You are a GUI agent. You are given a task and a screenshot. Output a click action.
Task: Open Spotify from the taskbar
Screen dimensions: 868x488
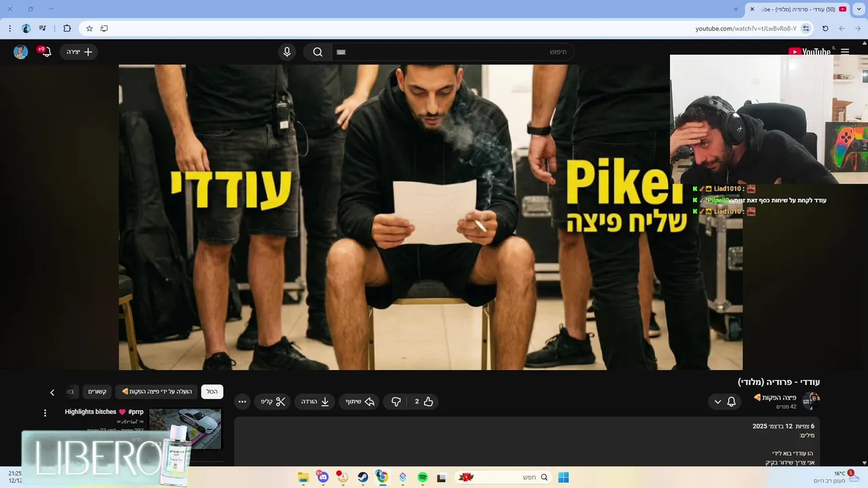[422, 477]
